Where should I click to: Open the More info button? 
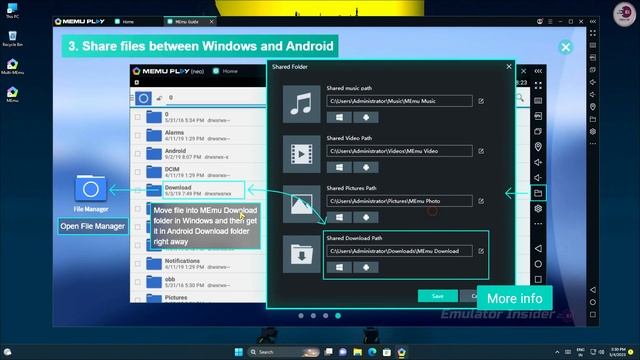point(514,298)
